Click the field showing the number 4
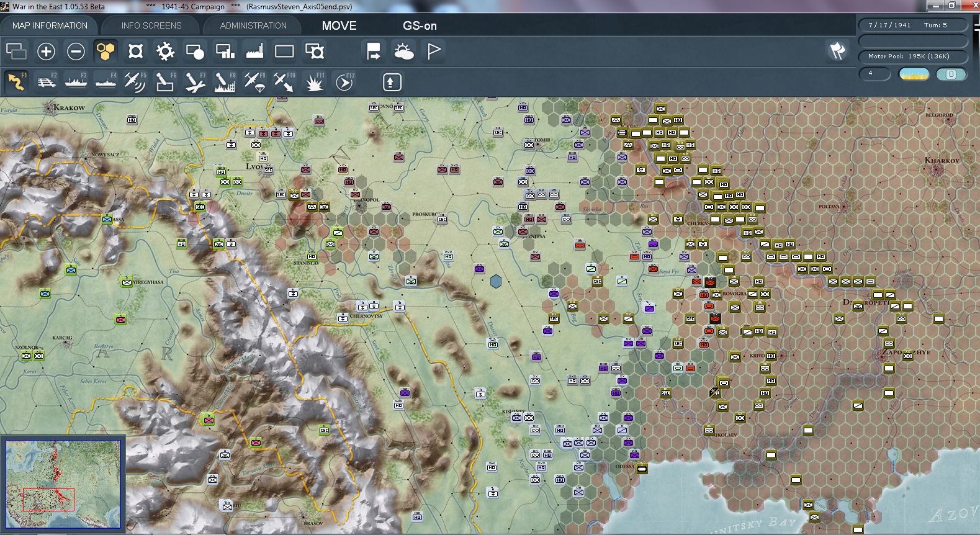980x535 pixels. pos(874,74)
